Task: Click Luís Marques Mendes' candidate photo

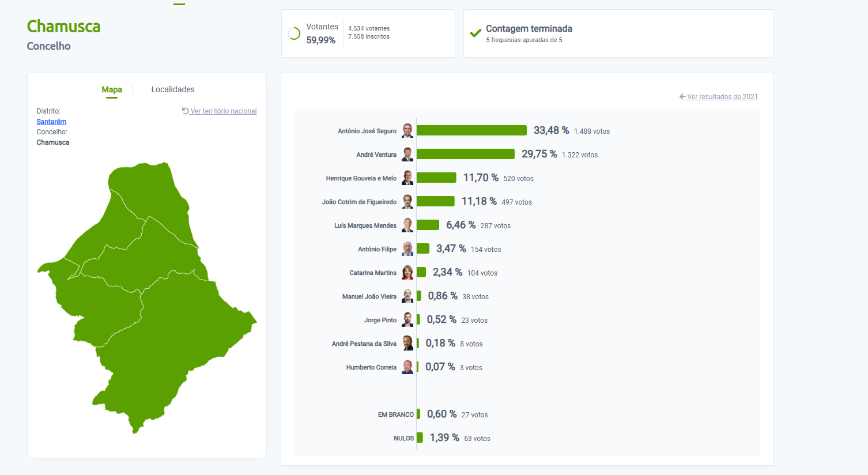Action: [407, 225]
